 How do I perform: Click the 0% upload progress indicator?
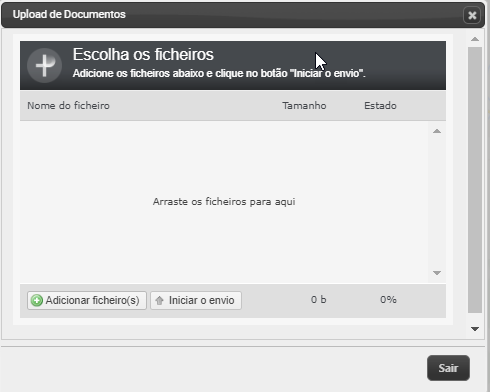click(x=388, y=300)
